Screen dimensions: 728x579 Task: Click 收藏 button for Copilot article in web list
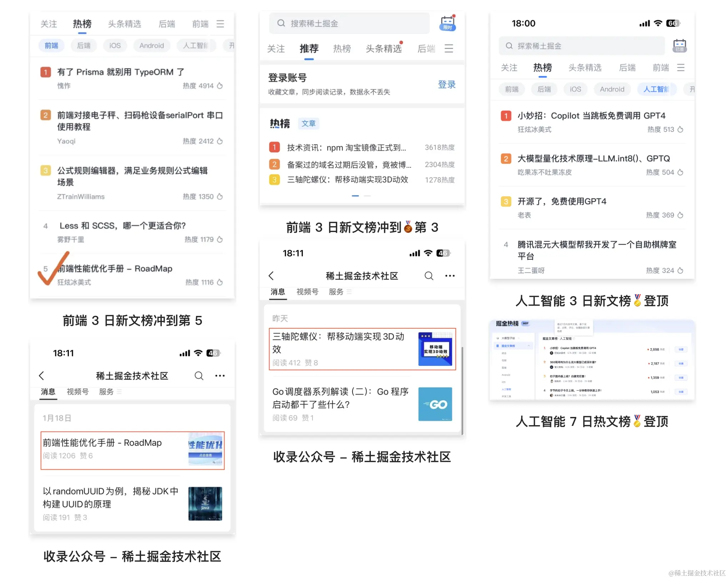pyautogui.click(x=681, y=349)
